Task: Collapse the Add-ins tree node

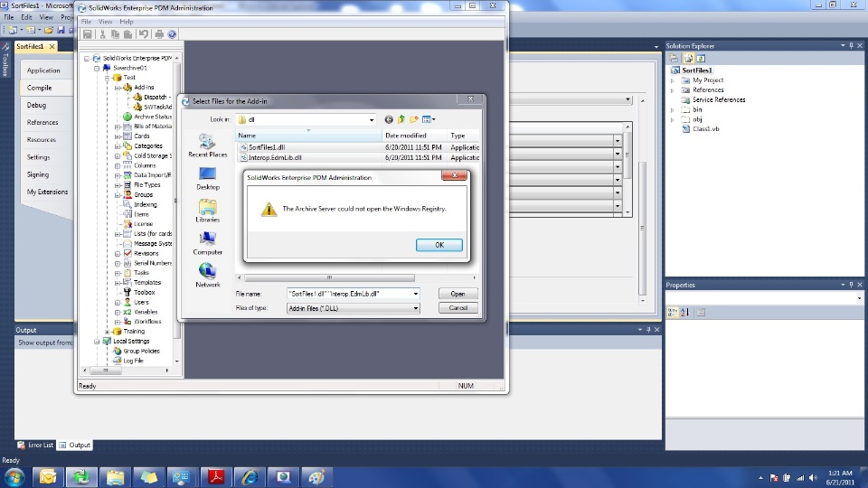Action: click(118, 88)
